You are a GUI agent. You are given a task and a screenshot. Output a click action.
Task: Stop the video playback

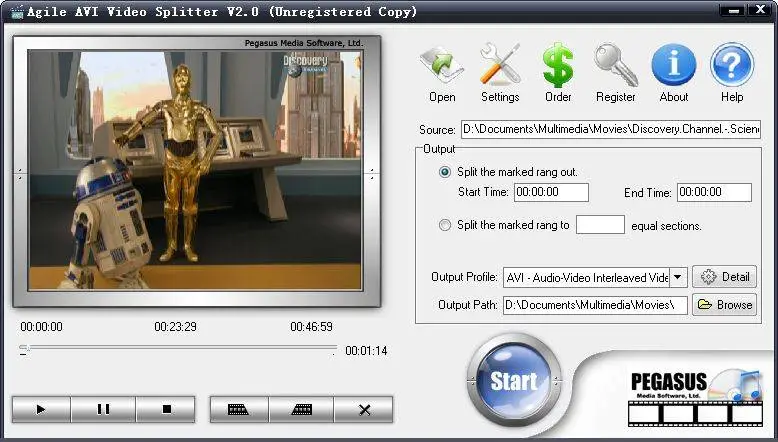click(166, 409)
